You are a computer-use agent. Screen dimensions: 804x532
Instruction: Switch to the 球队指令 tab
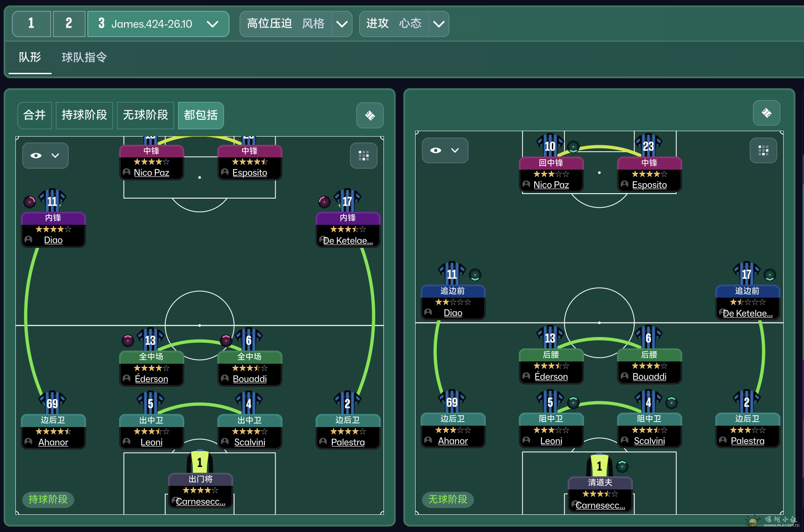(x=84, y=57)
